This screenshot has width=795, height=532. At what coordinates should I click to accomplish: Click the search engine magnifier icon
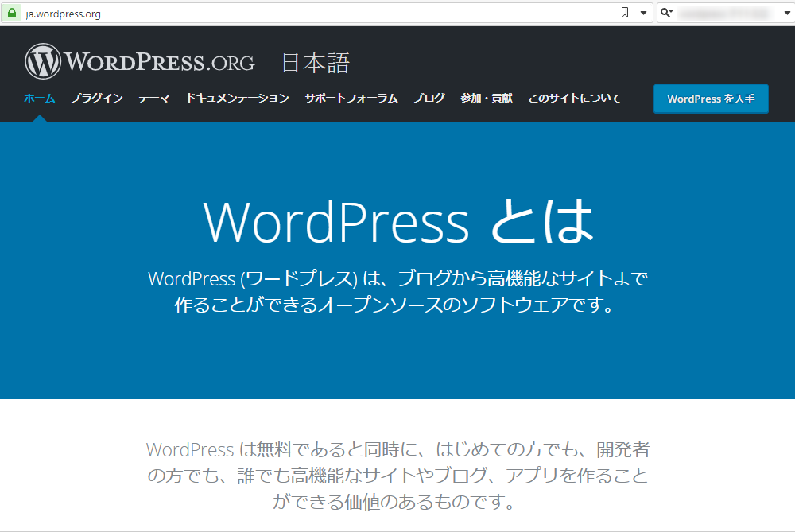(665, 13)
